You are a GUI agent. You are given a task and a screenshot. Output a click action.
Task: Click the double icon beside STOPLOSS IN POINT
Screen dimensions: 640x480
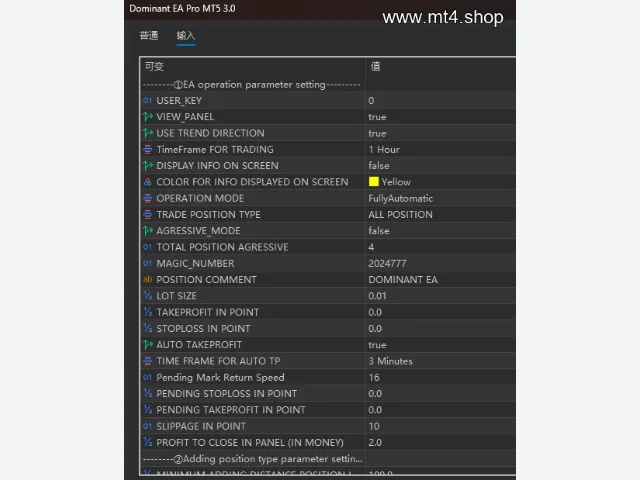147,329
